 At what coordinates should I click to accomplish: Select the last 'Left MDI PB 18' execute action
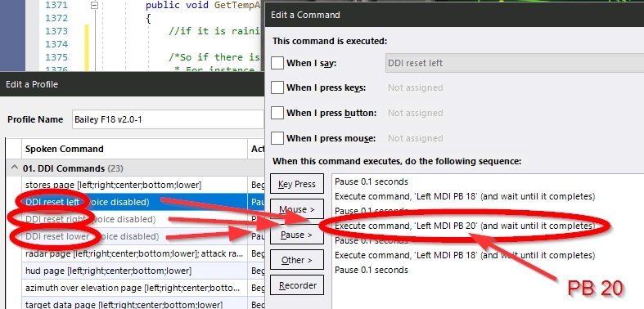click(465, 255)
